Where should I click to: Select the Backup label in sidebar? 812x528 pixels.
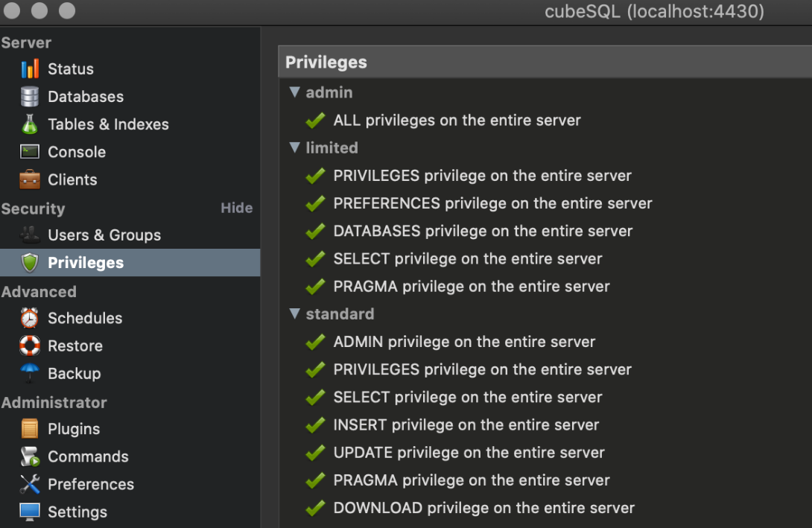point(74,374)
